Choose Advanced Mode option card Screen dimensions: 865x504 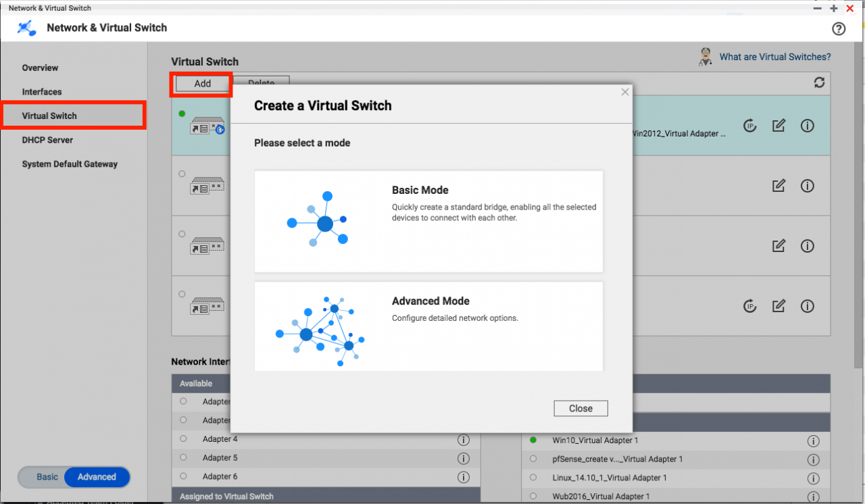[x=428, y=326]
